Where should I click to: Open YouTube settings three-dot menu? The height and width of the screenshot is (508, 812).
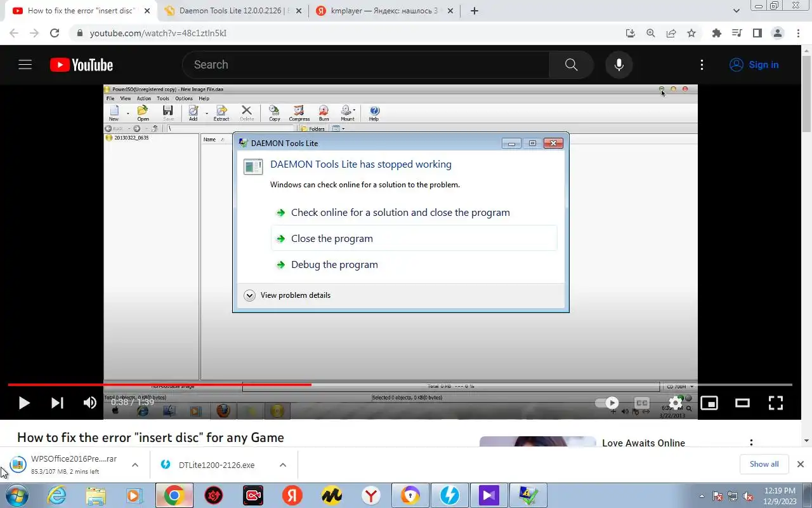[702, 65]
